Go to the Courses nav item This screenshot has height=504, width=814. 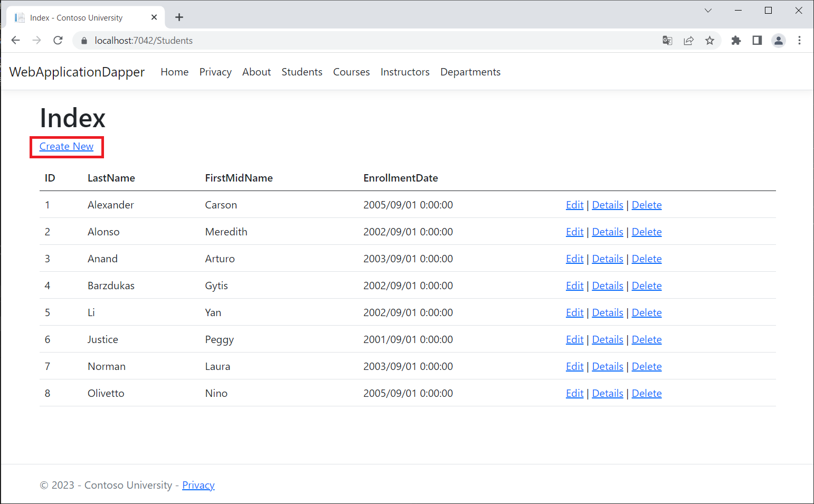(351, 72)
